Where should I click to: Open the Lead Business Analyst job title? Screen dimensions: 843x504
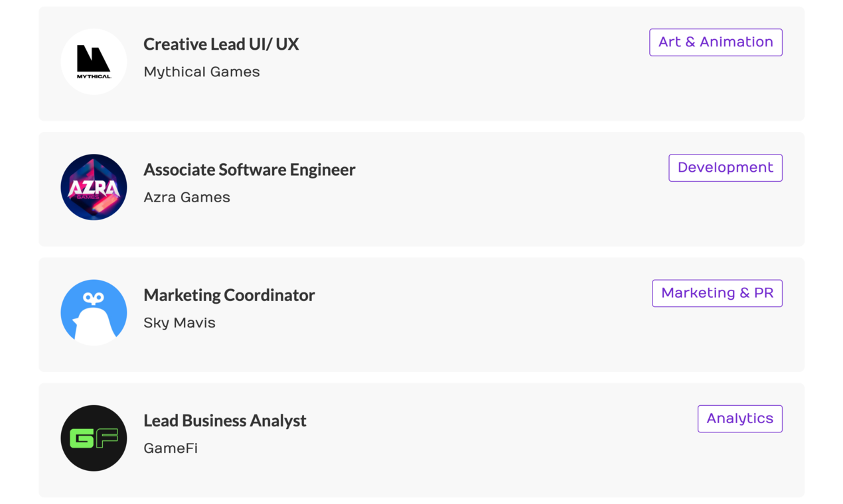tap(225, 420)
